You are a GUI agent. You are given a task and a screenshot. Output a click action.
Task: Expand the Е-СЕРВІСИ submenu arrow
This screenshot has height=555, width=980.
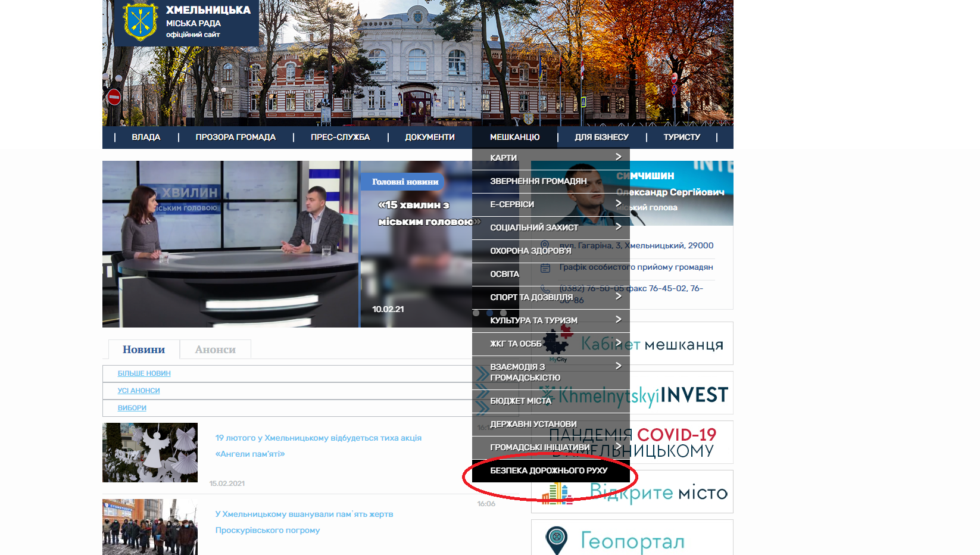click(618, 204)
